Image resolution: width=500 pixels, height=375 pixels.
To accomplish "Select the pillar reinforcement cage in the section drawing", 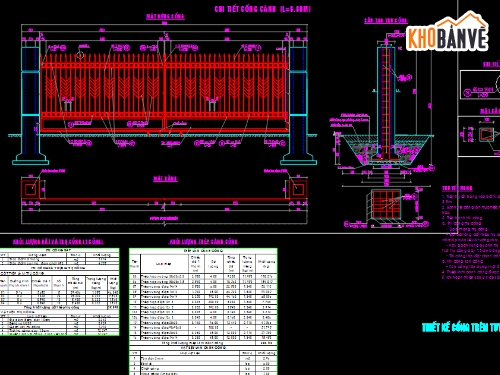I will point(386,103).
